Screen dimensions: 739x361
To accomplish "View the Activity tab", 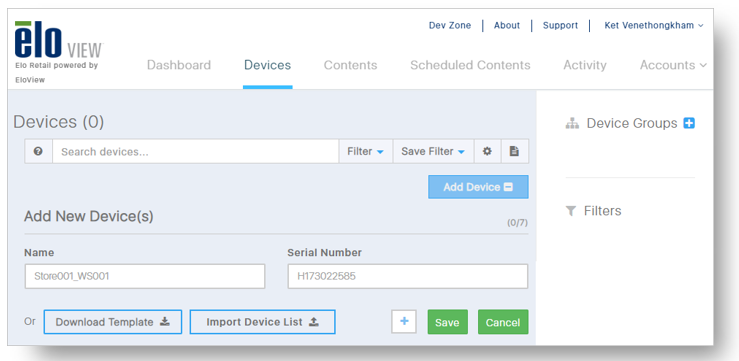I will coord(584,65).
